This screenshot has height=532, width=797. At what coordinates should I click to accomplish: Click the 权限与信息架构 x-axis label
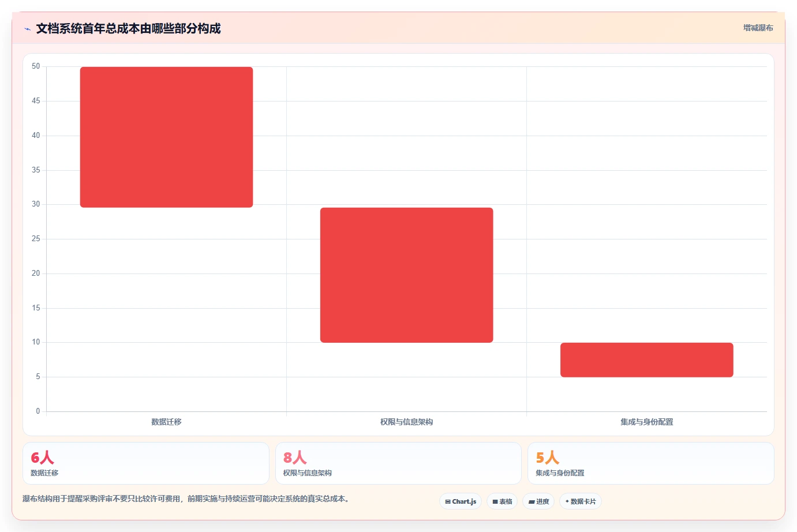click(406, 422)
